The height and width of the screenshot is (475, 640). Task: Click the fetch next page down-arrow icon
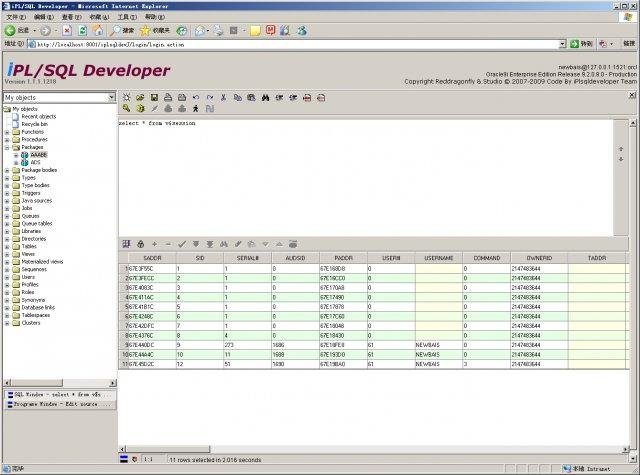[x=196, y=244]
